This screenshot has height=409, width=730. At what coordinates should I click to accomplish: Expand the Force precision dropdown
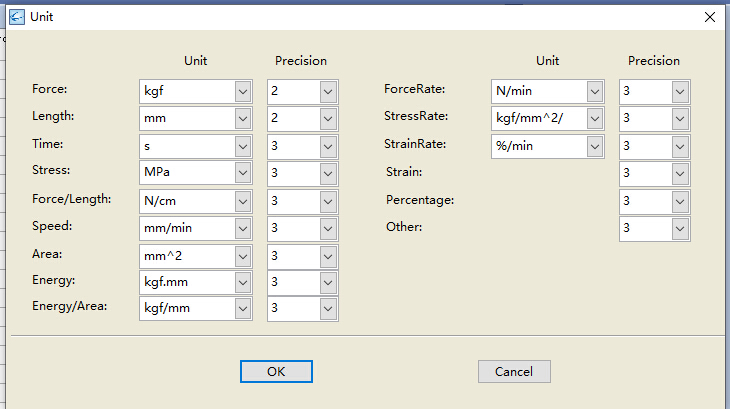point(303,91)
